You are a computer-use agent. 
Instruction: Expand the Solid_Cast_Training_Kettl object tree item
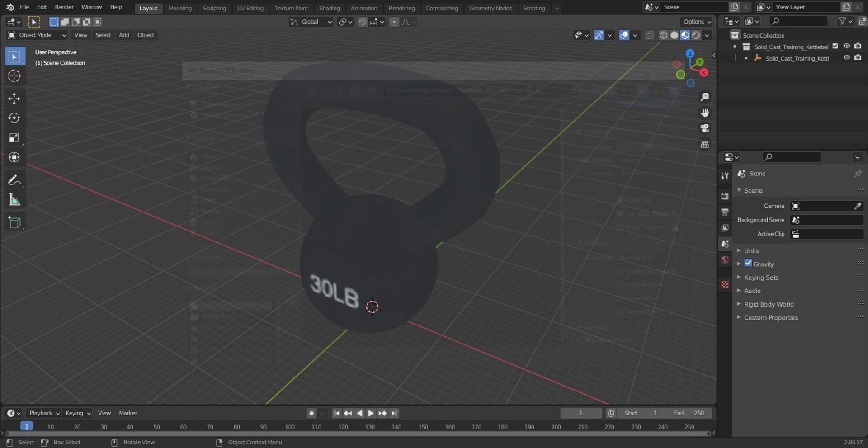point(746,58)
